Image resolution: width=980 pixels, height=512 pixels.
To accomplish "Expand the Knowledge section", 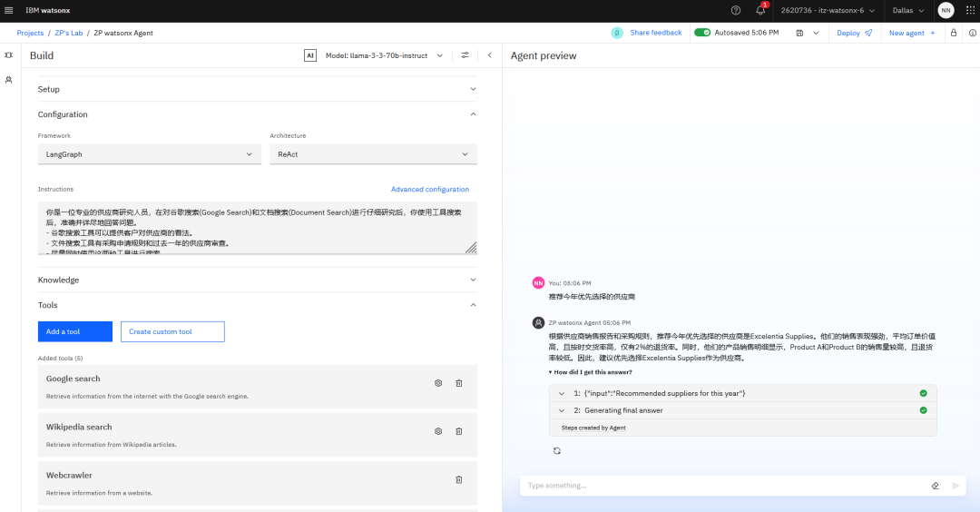I will tap(257, 281).
